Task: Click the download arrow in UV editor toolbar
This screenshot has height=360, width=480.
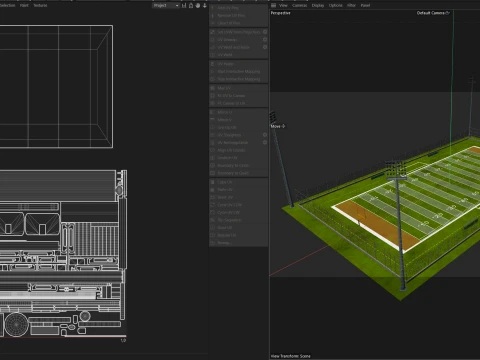Action: coord(204,5)
